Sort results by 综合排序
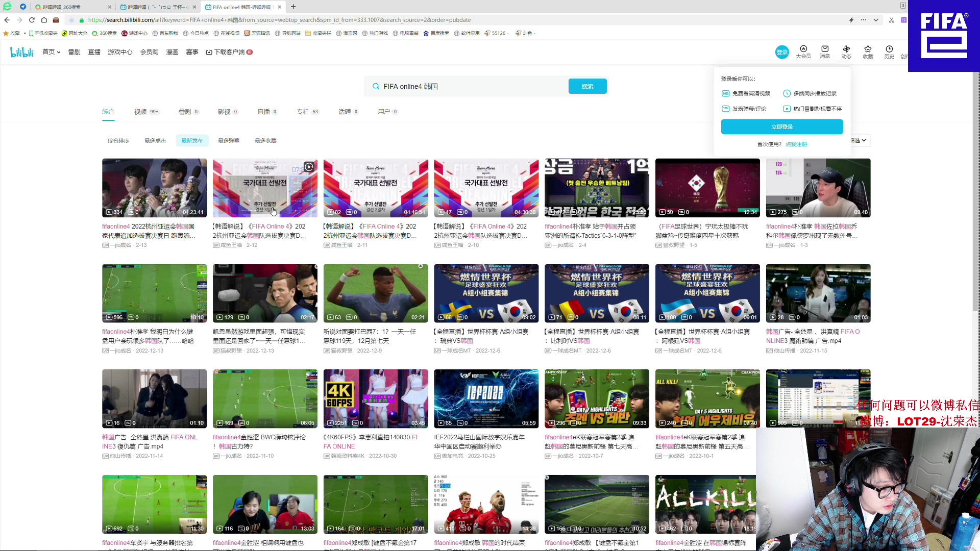980x551 pixels. tap(118, 140)
